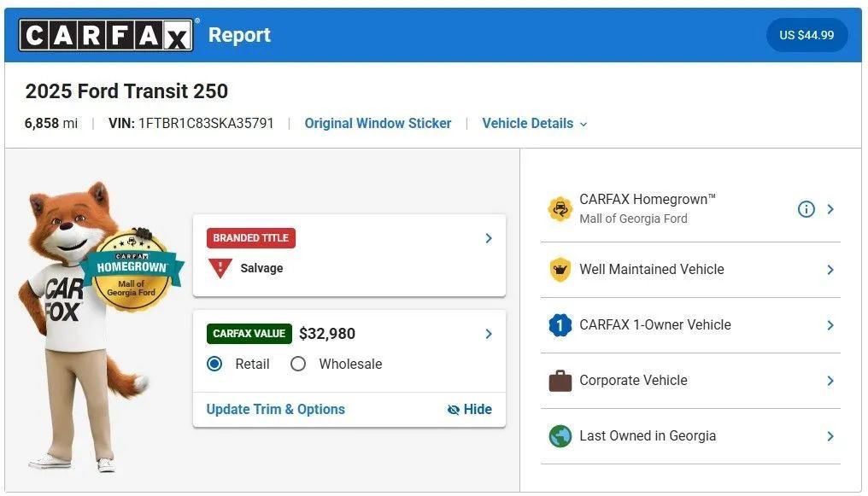Click the Well Maintained Vehicle badge icon
The width and height of the screenshot is (868, 496).
click(560, 270)
